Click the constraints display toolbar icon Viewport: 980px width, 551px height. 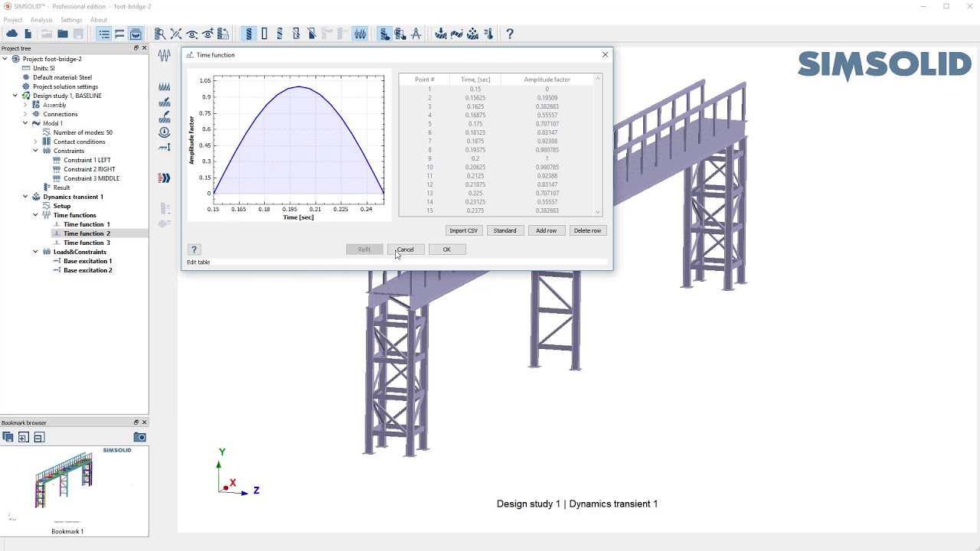coord(360,34)
